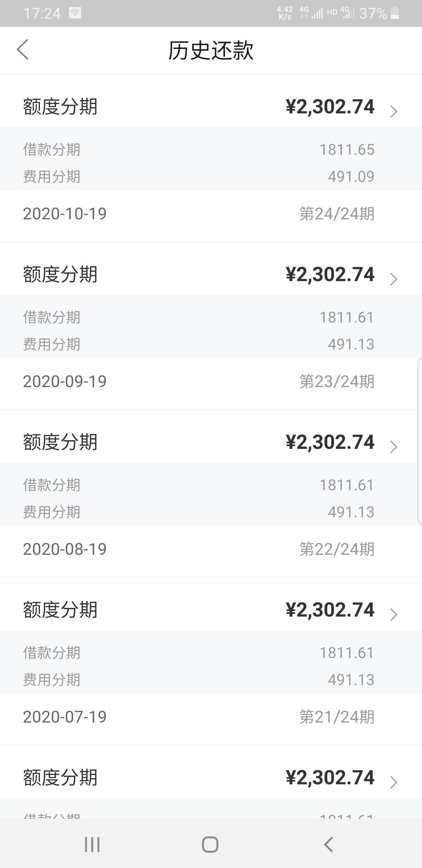
Task: Expand the 第22/24期 repayment chevron
Action: [393, 447]
